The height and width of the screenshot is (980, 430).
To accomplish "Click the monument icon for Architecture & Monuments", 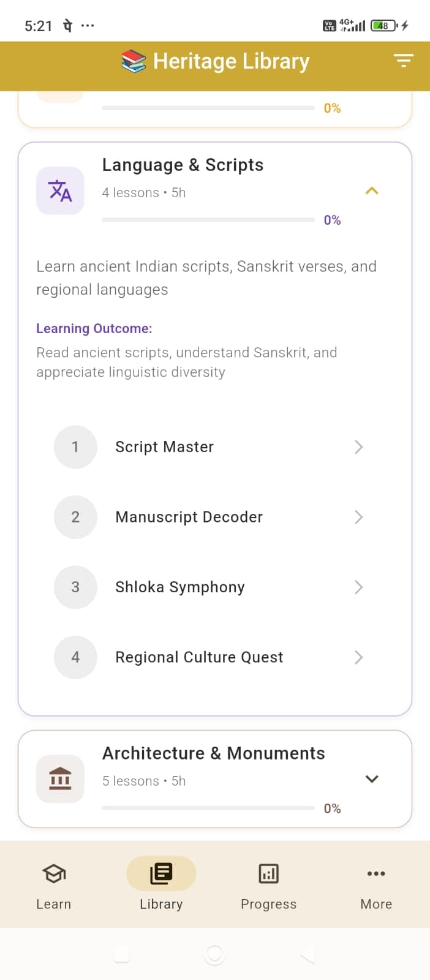I will tap(60, 778).
